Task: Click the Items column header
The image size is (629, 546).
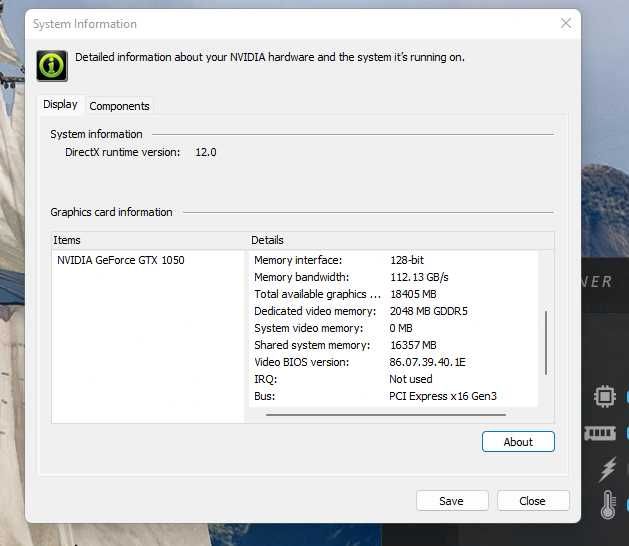Action: [148, 240]
